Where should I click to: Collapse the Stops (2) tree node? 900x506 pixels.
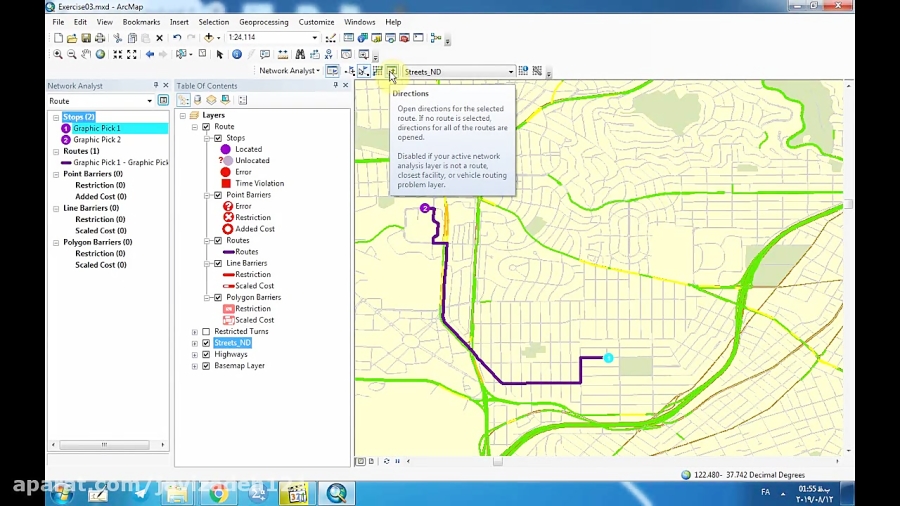click(56, 117)
